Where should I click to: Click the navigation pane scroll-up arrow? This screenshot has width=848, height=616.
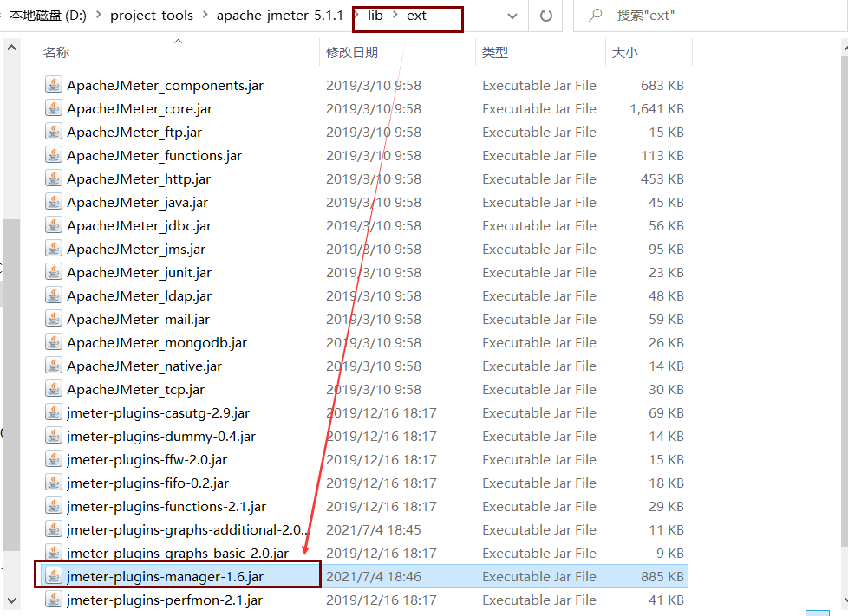tap(11, 48)
